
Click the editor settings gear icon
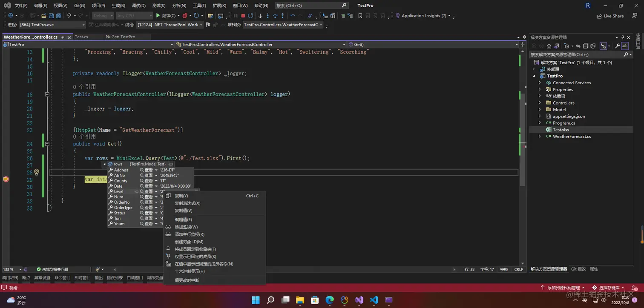point(524,37)
